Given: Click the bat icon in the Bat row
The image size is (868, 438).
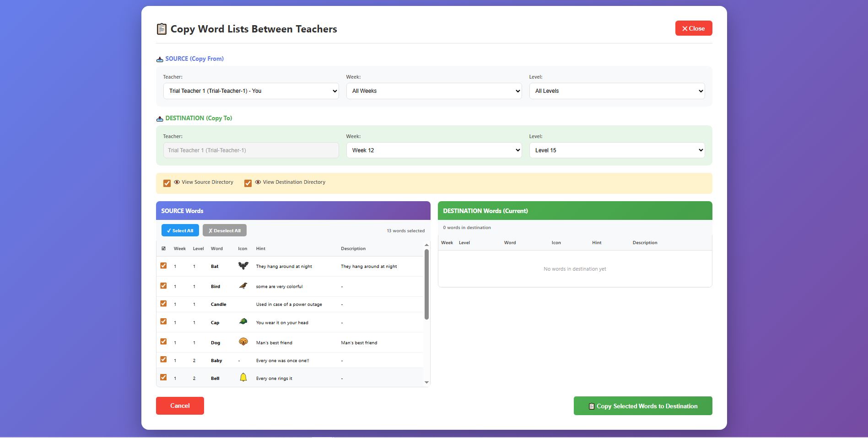Looking at the screenshot, I should coord(243,266).
